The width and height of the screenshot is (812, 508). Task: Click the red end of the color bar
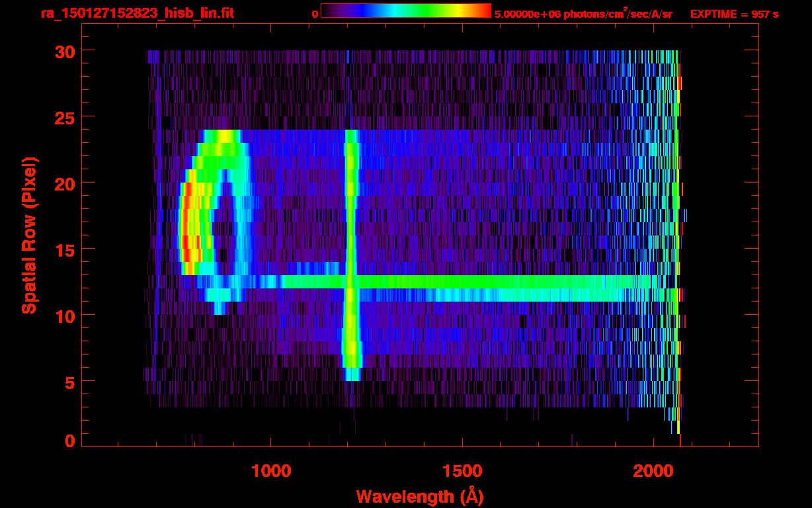click(x=484, y=11)
